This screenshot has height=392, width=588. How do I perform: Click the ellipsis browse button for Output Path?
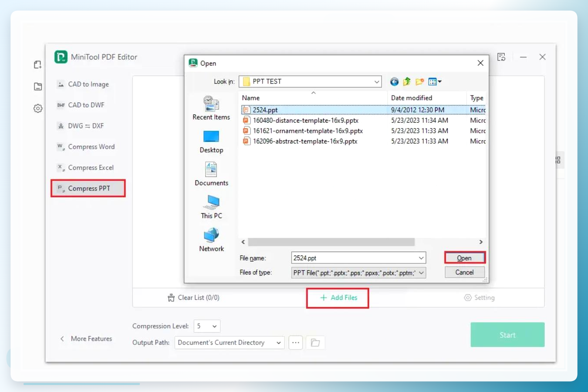(296, 343)
